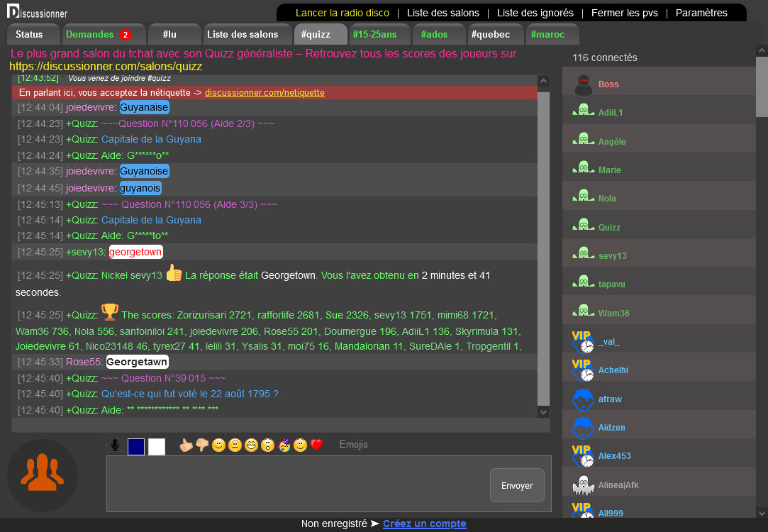Pick the white color swatch
Viewport: 768px width, 532px height.
[157, 446]
